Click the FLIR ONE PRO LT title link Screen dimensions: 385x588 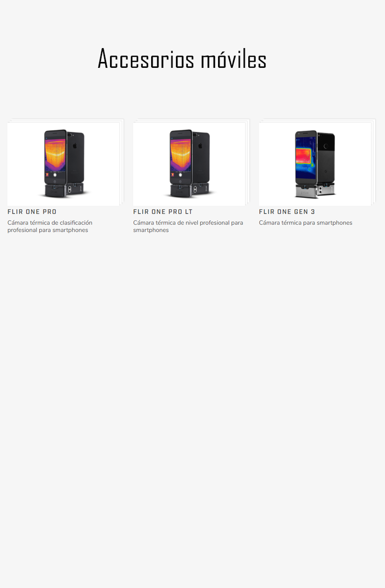(x=163, y=212)
